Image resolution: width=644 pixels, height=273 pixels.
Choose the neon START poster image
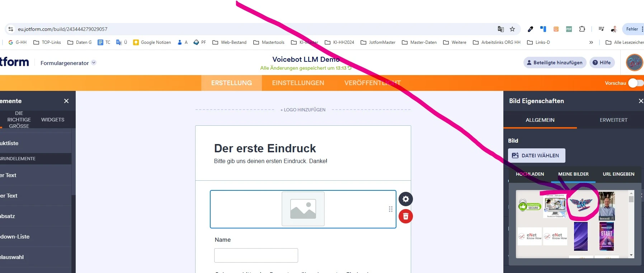[607, 236]
